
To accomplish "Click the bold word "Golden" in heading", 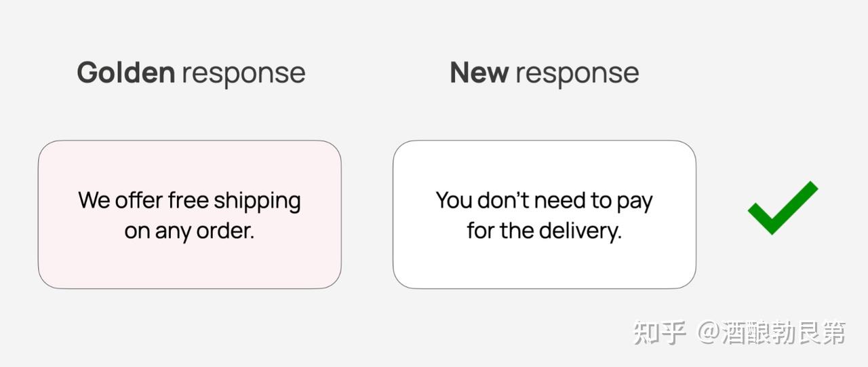I will (126, 72).
